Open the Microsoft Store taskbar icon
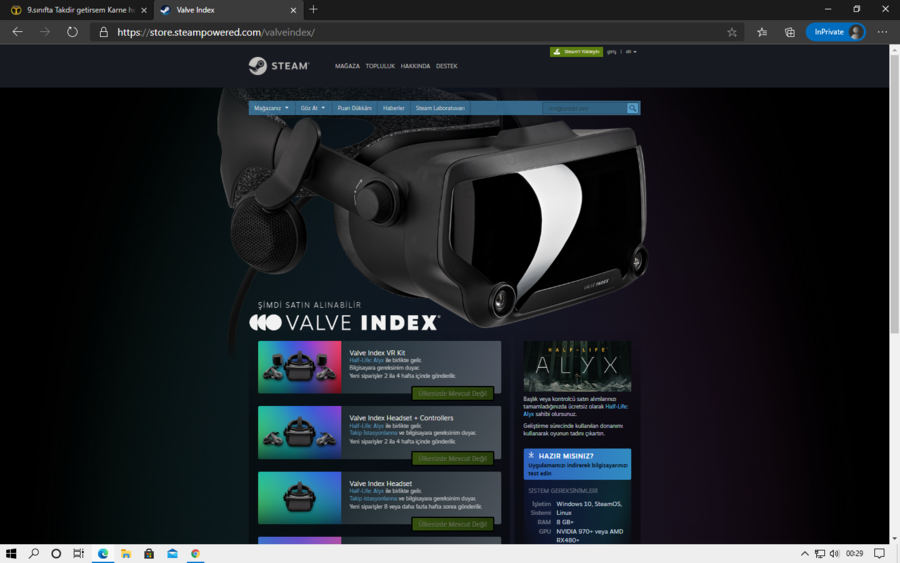 [x=149, y=553]
